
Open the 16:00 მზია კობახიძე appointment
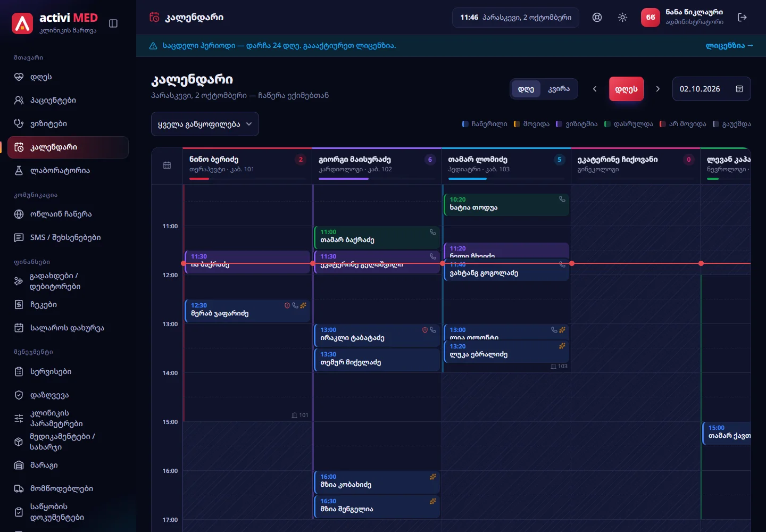point(377,482)
